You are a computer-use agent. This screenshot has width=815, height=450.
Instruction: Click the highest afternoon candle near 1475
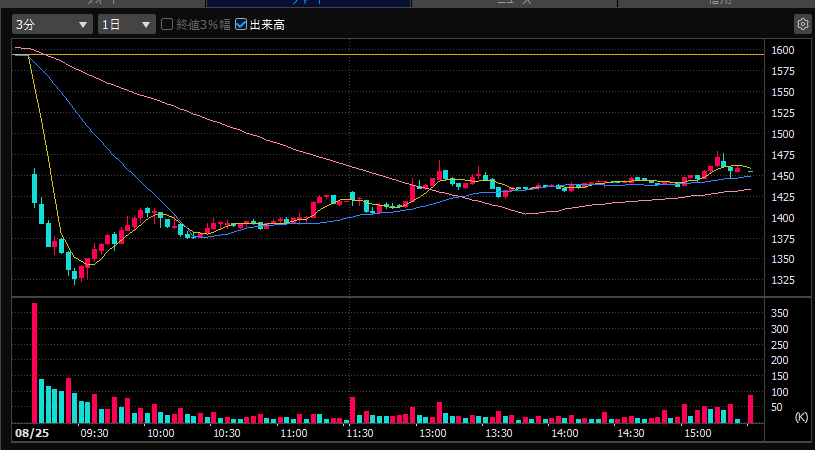[717, 160]
